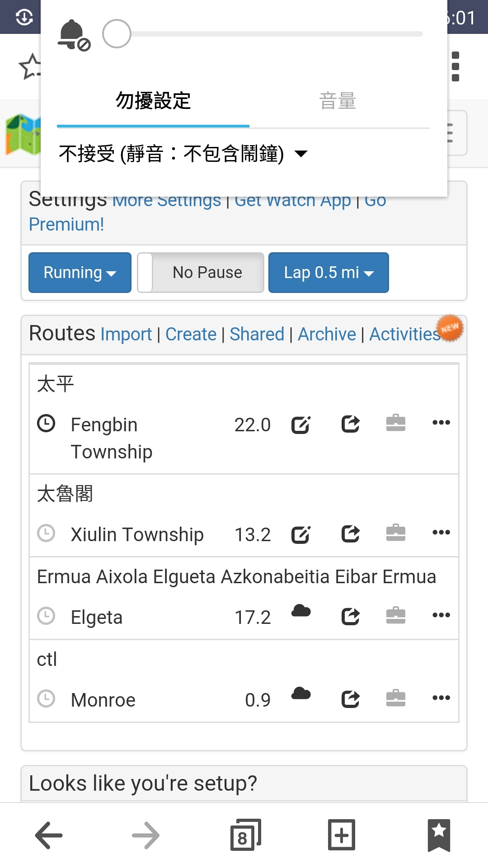Expand the Running activity dropdown
The height and width of the screenshot is (868, 488).
[x=80, y=273]
